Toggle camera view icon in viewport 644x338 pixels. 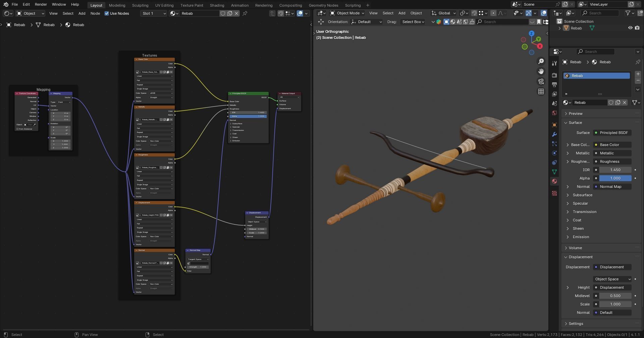[541, 81]
